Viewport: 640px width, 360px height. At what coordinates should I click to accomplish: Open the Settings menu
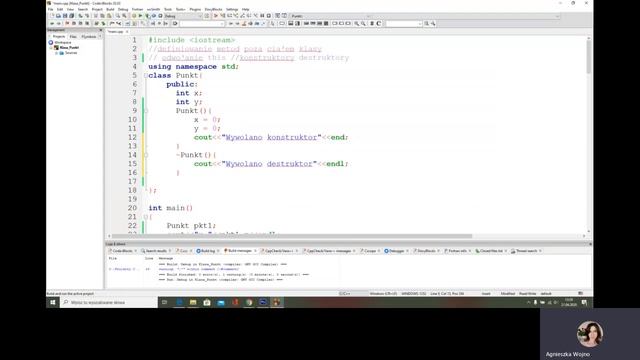pyautogui.click(x=232, y=9)
